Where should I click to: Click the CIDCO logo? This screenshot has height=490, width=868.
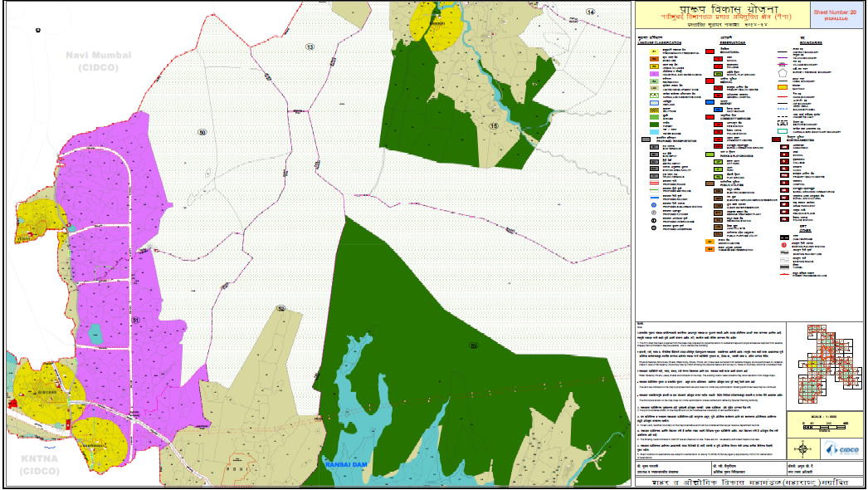[842, 449]
